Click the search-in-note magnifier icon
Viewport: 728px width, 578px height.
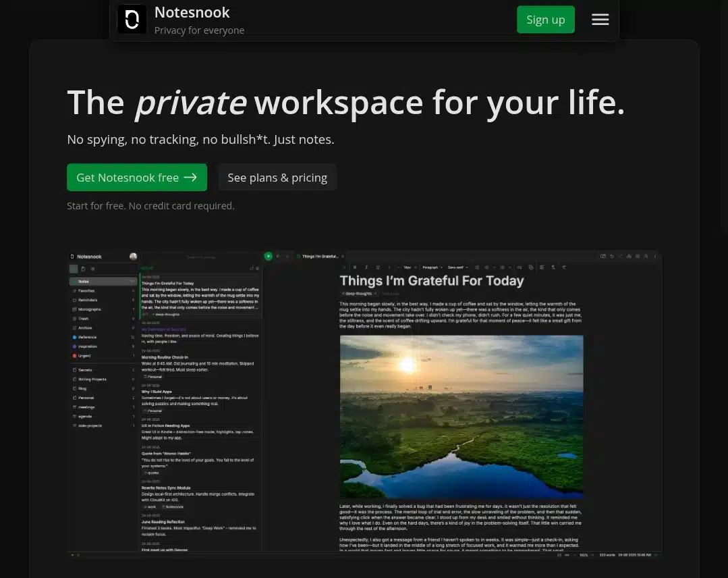click(x=646, y=256)
